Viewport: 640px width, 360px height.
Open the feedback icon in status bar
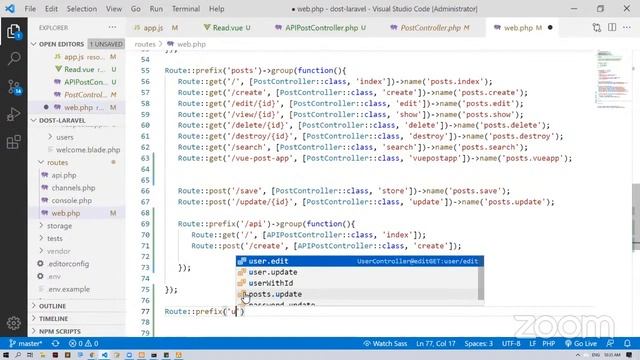pyautogui.click(x=610, y=344)
